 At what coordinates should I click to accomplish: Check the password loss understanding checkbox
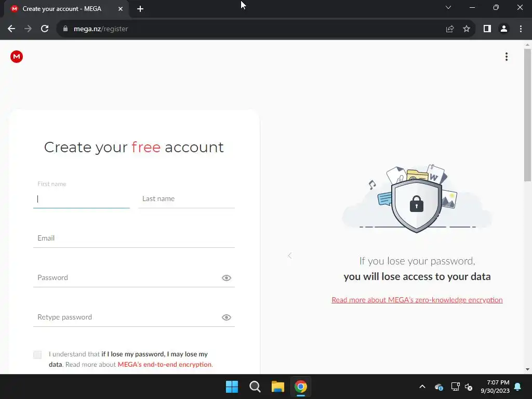[37, 355]
